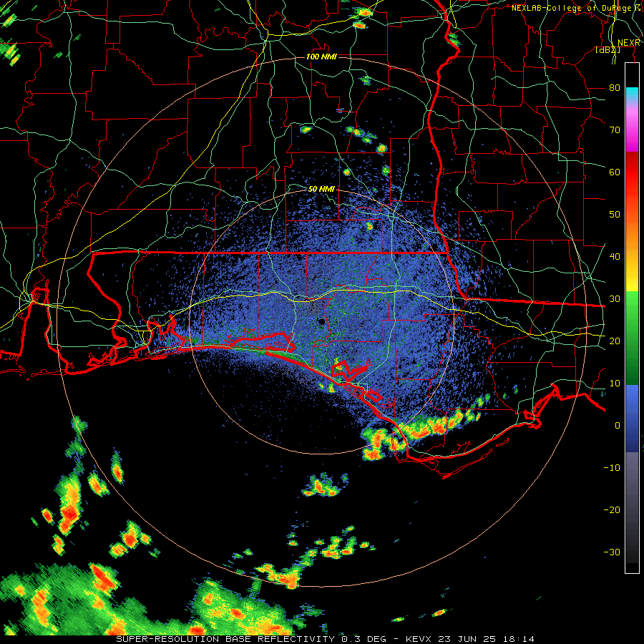Click the 30 value on the dBZ scale
644x644 pixels.
(x=615, y=299)
